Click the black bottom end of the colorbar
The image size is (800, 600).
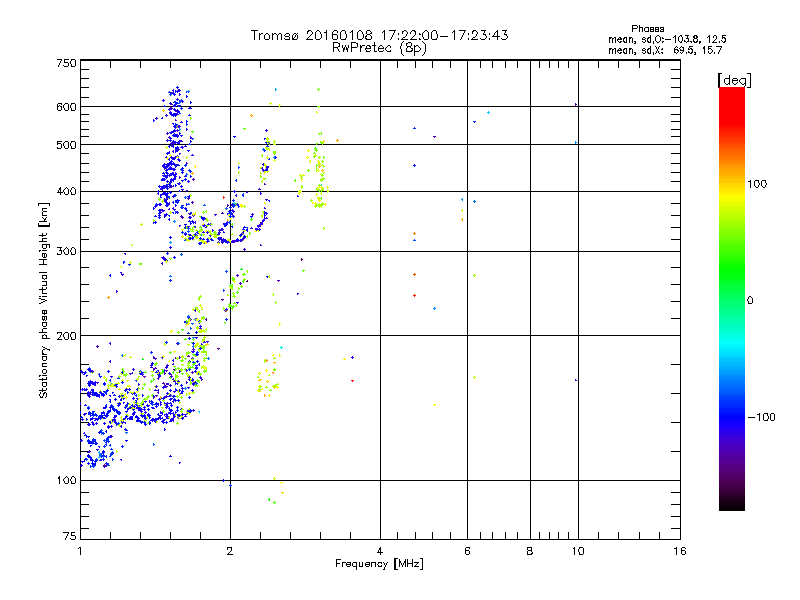[x=732, y=503]
